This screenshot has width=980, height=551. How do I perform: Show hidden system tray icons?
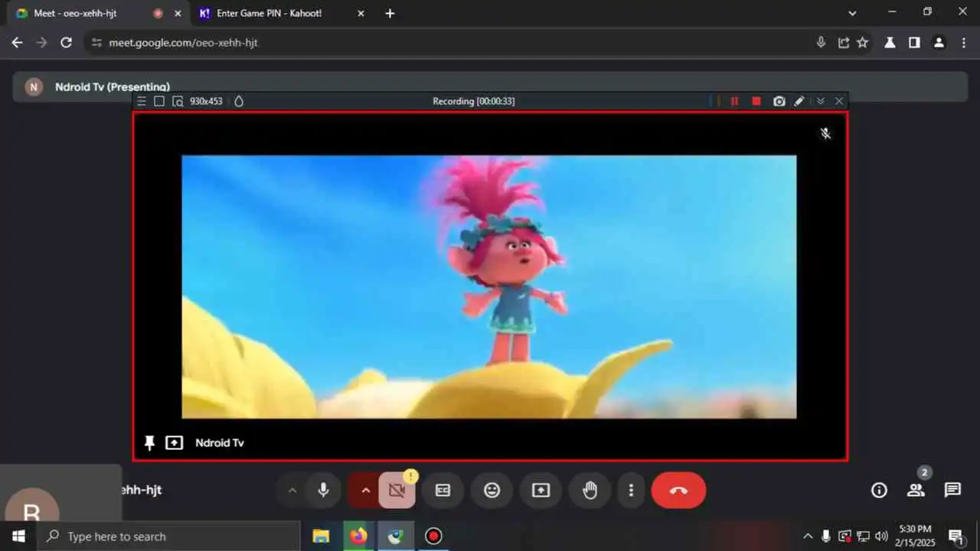click(x=808, y=536)
